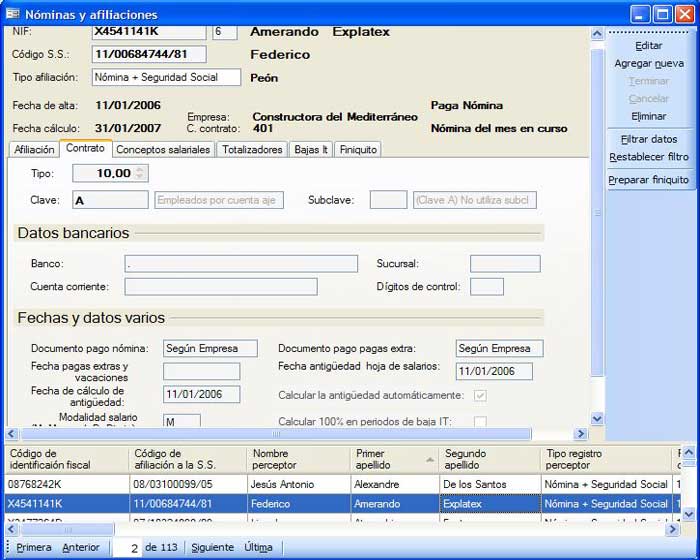700x560 pixels.
Task: Click the Tipo value spinner arrows
Action: (140, 173)
